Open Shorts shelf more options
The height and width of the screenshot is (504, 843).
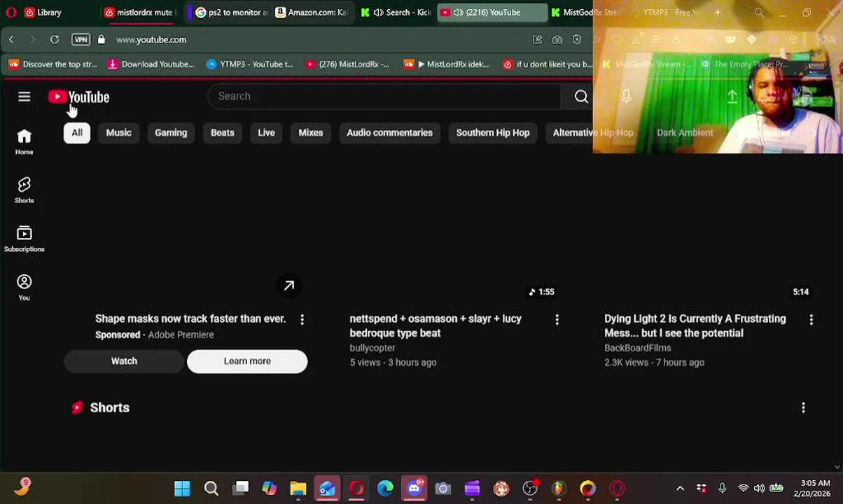pyautogui.click(x=803, y=407)
